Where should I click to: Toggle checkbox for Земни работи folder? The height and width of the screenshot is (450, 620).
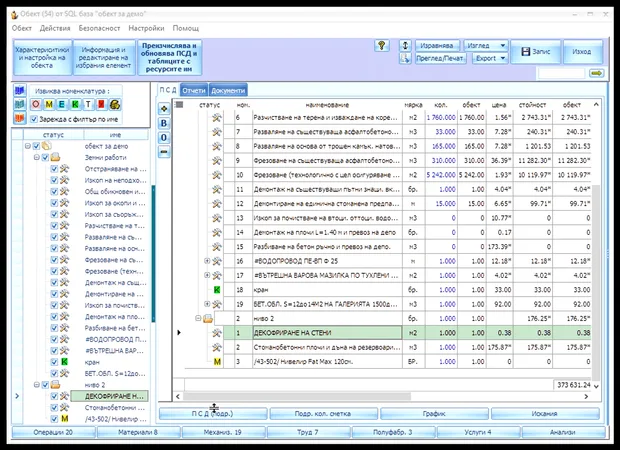[x=45, y=157]
